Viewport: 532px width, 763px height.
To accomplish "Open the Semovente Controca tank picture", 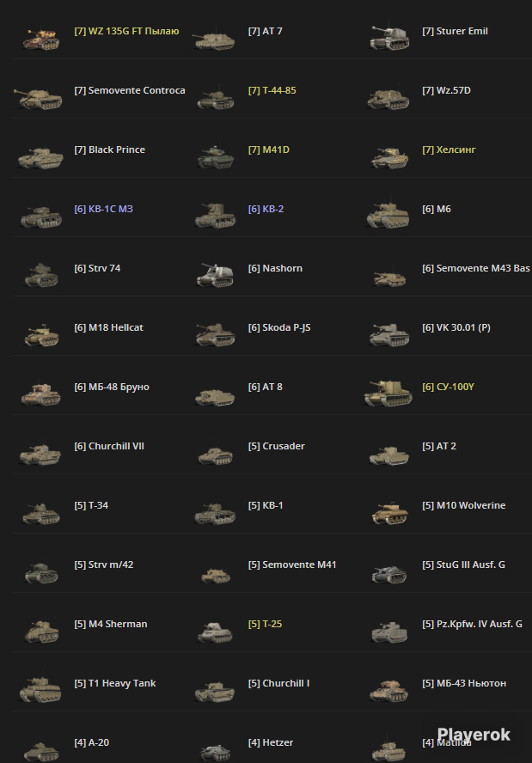I will (x=38, y=98).
